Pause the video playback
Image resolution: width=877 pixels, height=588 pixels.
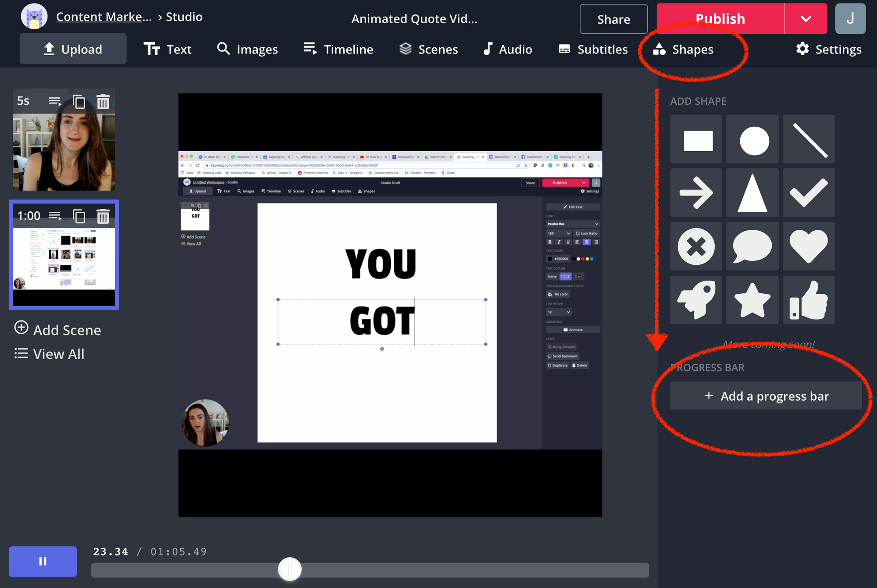(43, 561)
